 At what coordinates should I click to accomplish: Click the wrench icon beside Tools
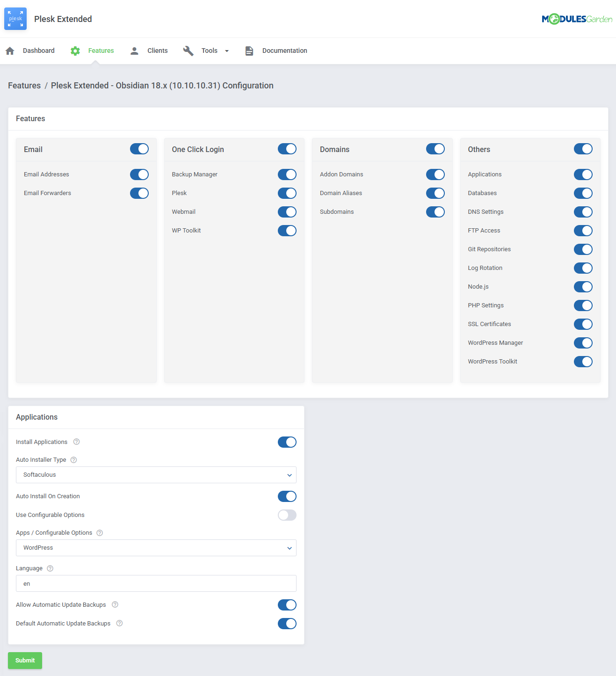pyautogui.click(x=188, y=51)
